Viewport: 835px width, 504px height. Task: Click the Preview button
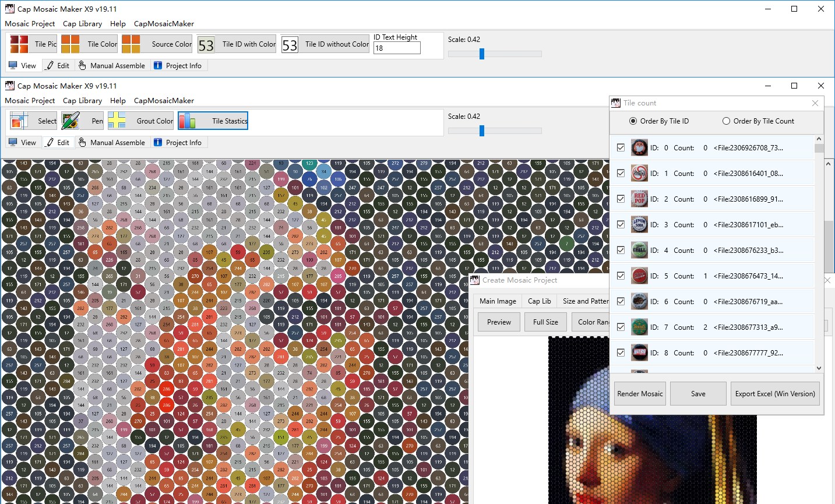tap(499, 322)
